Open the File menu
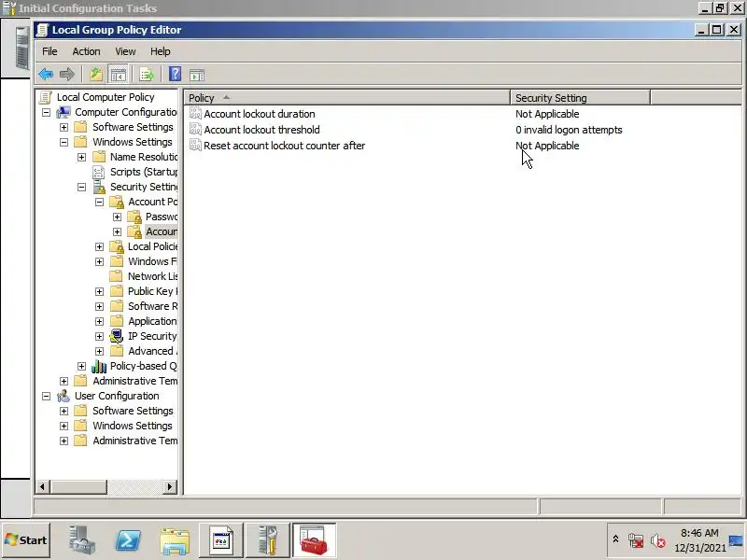 pos(49,51)
